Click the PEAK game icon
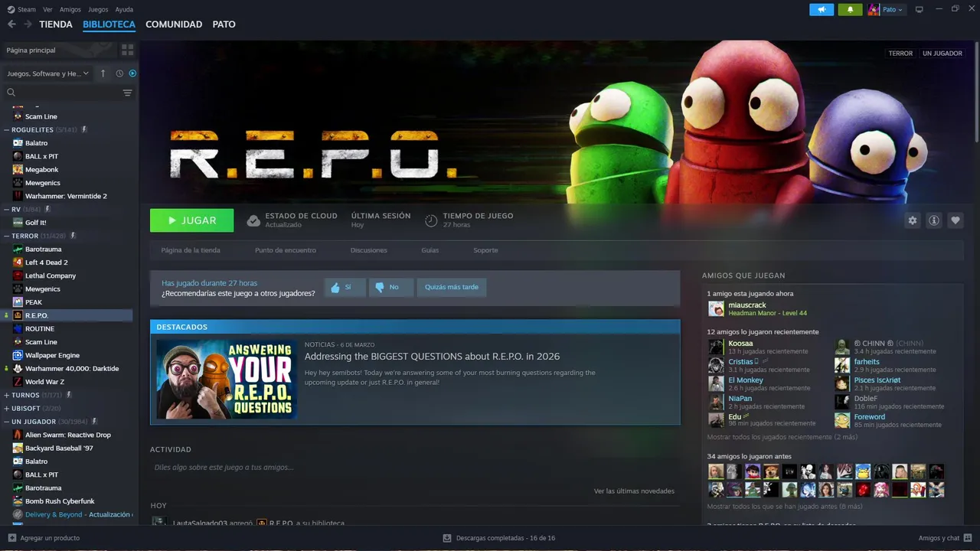Screen dimensions: 980x551 coord(18,302)
